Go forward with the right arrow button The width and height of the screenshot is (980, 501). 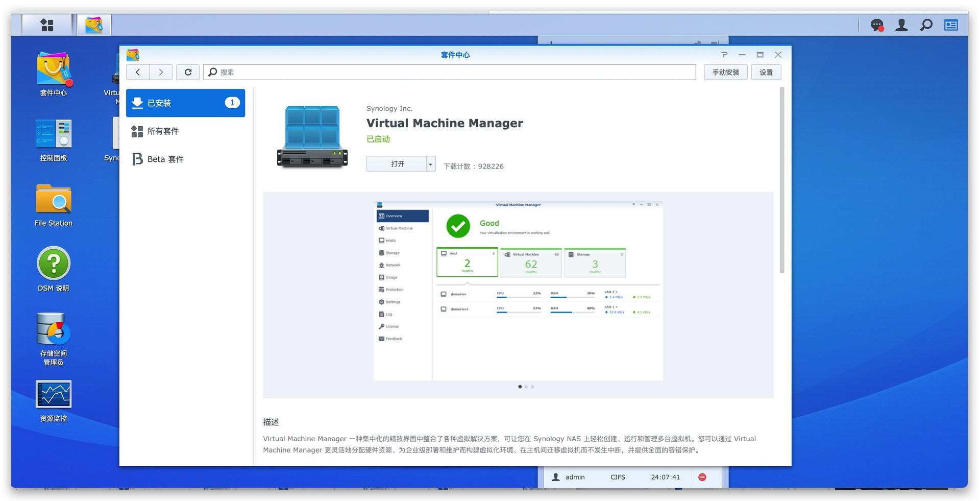[x=161, y=72]
